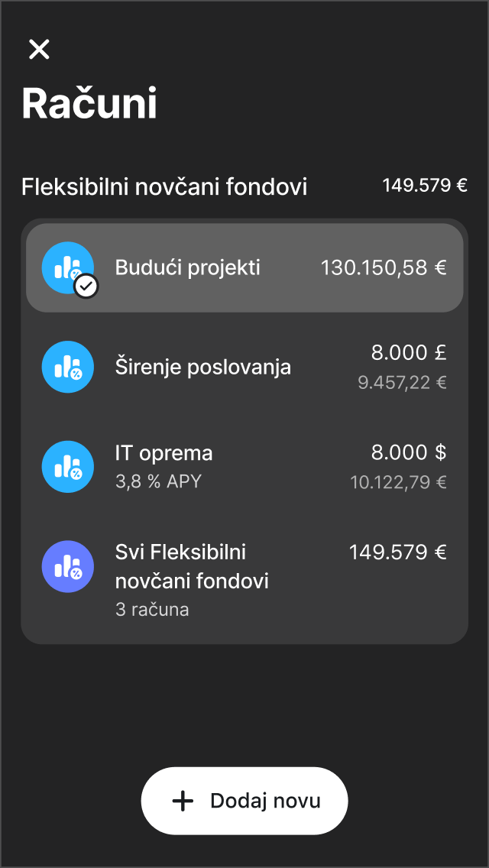Select the Širenje poslovanja account row

pos(244,367)
